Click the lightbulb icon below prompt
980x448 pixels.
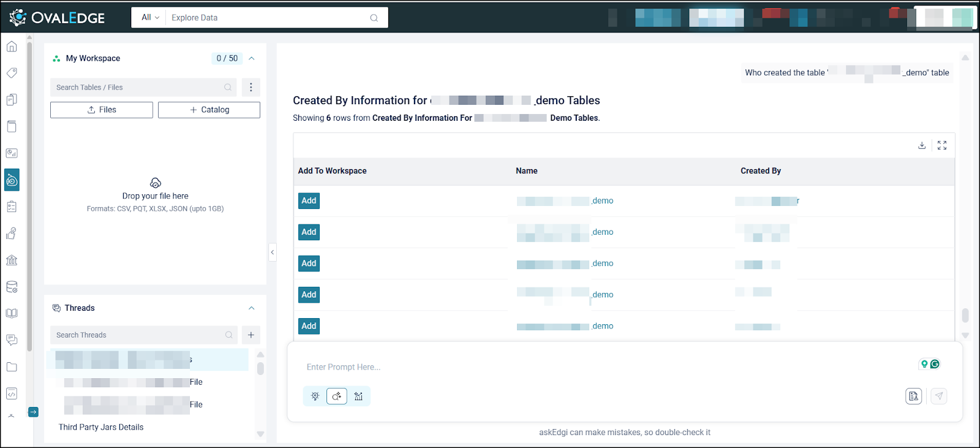tap(315, 397)
